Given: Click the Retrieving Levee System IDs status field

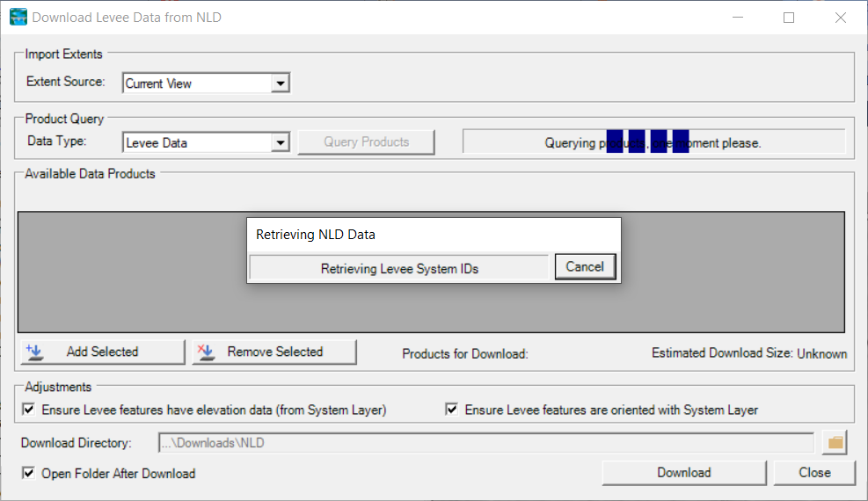Looking at the screenshot, I should [399, 269].
